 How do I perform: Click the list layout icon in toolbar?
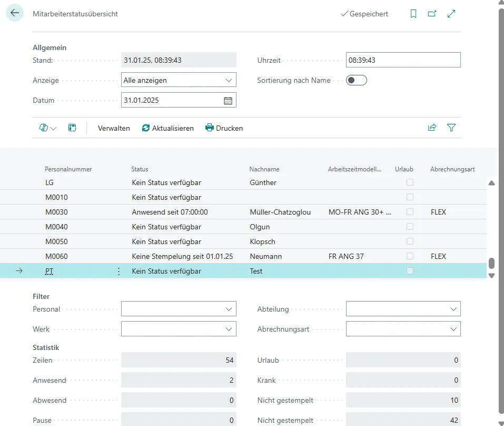point(72,128)
